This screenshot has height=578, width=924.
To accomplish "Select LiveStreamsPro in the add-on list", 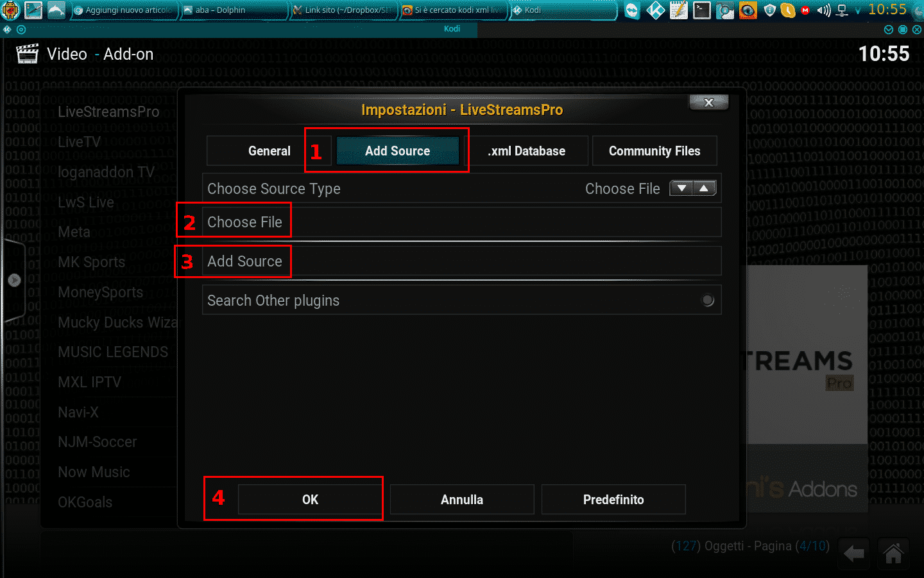I will point(108,112).
